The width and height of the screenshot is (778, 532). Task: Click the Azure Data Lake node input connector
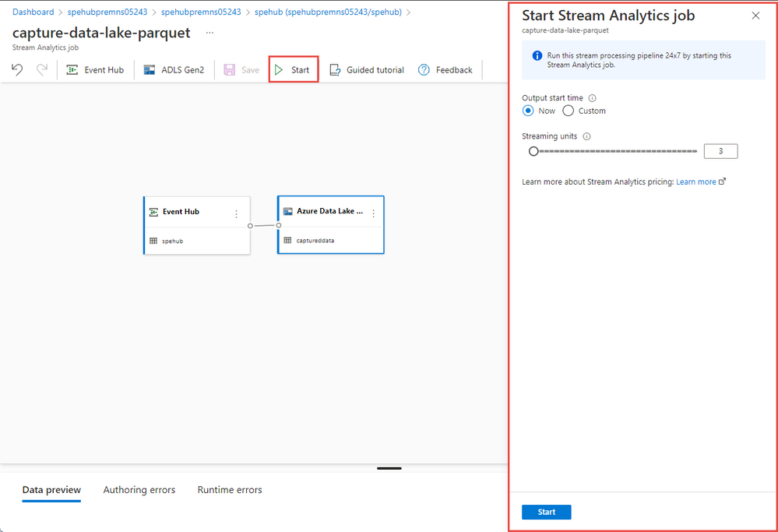click(x=278, y=225)
